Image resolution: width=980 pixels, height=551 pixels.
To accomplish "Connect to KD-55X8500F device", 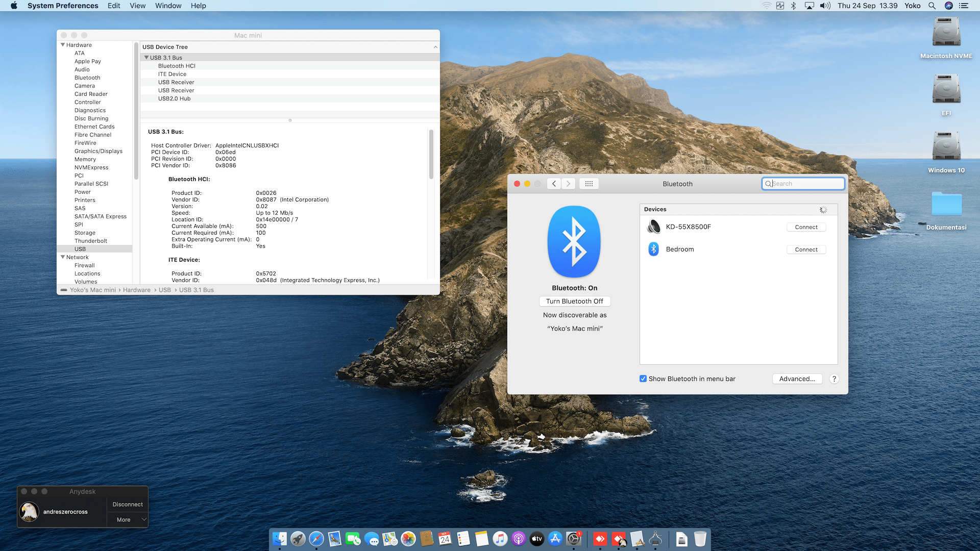I will [806, 227].
